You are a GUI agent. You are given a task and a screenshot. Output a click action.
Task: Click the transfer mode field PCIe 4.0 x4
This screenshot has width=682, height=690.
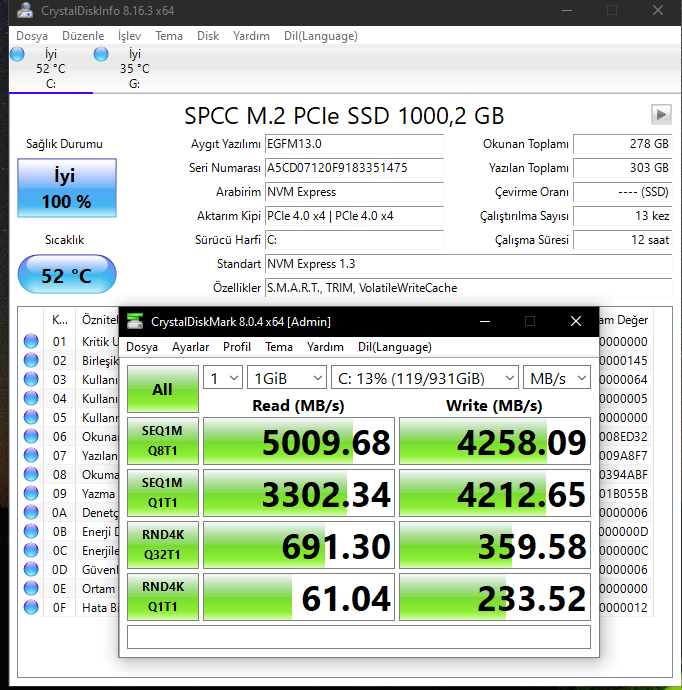[355, 216]
